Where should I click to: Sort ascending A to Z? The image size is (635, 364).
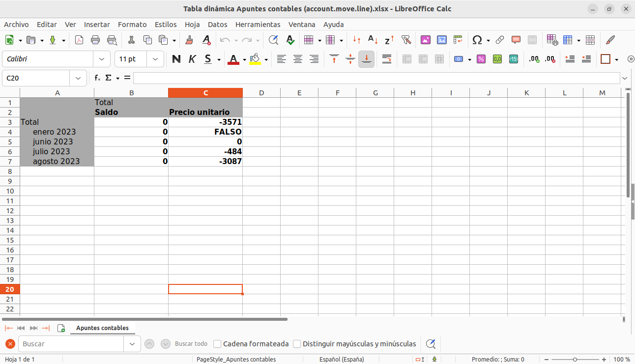373,40
